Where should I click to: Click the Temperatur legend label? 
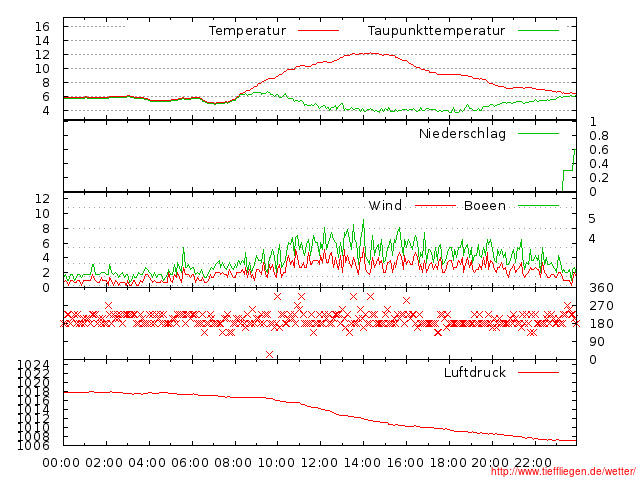[247, 31]
